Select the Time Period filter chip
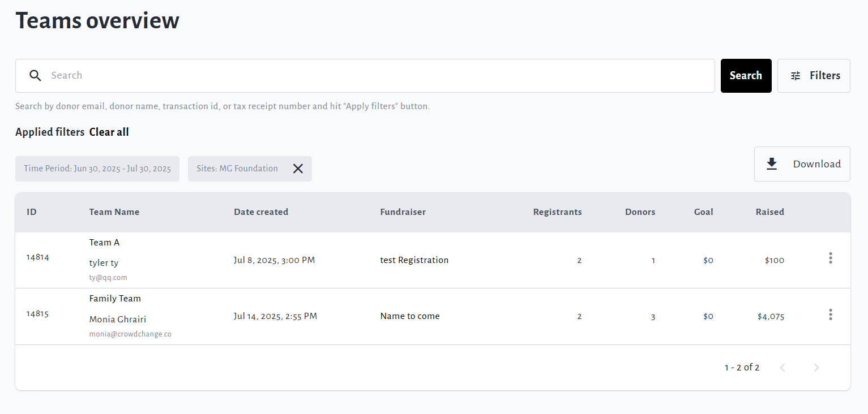The image size is (868, 414). [97, 169]
